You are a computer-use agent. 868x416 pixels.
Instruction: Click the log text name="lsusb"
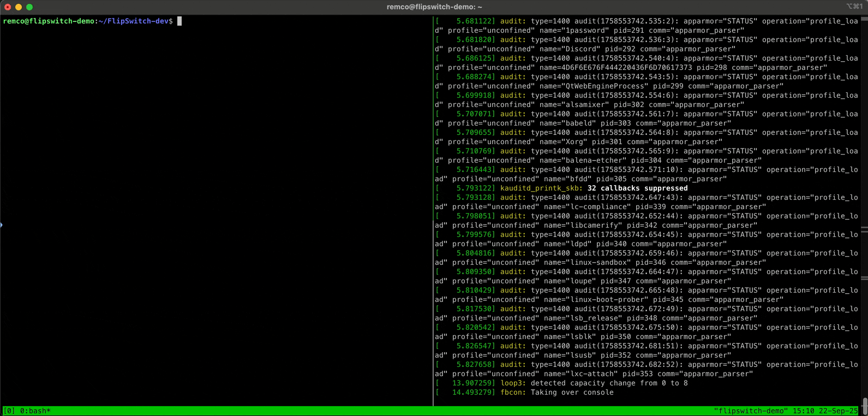click(x=570, y=355)
